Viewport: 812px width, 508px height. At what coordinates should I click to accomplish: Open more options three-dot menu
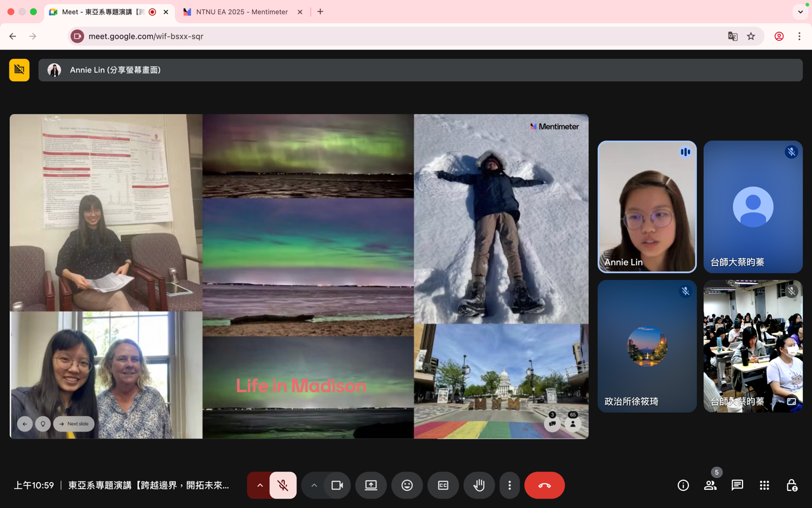tap(510, 486)
